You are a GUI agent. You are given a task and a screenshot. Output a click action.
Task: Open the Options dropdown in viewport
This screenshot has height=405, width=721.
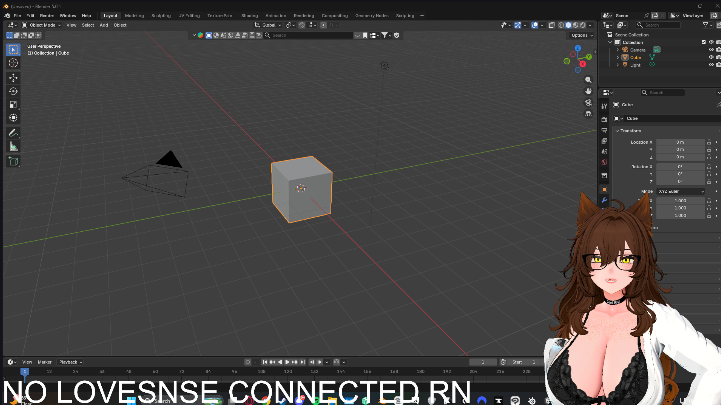click(581, 35)
